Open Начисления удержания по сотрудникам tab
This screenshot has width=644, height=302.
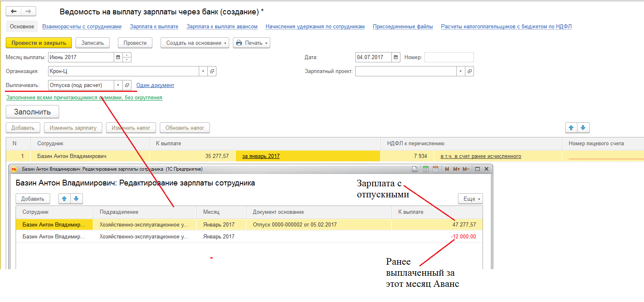(x=315, y=27)
